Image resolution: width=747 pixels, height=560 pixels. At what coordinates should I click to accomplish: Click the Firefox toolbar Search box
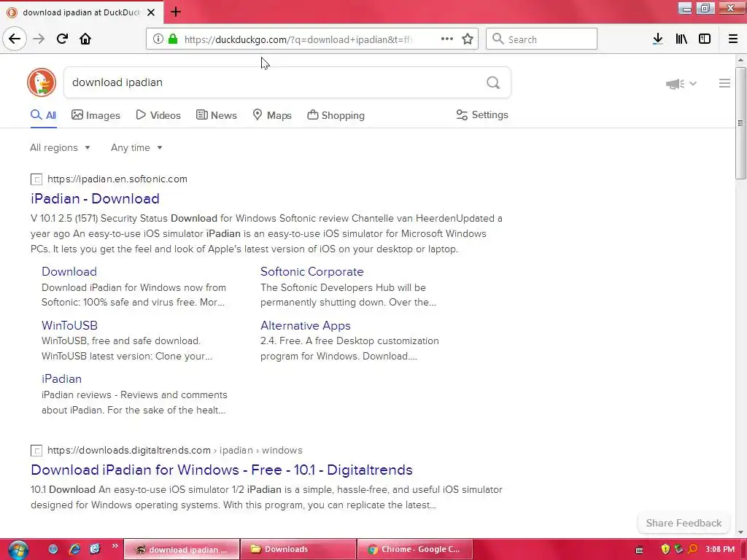pyautogui.click(x=541, y=39)
